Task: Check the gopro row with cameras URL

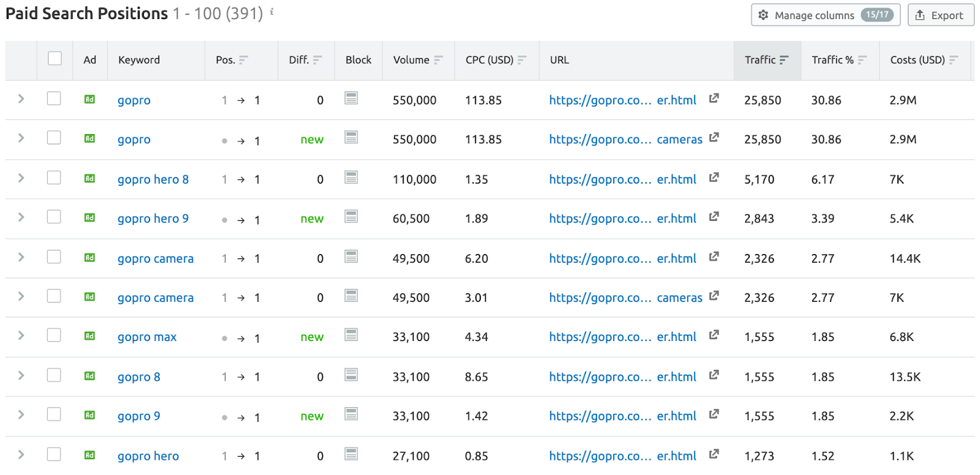Action: [54, 138]
